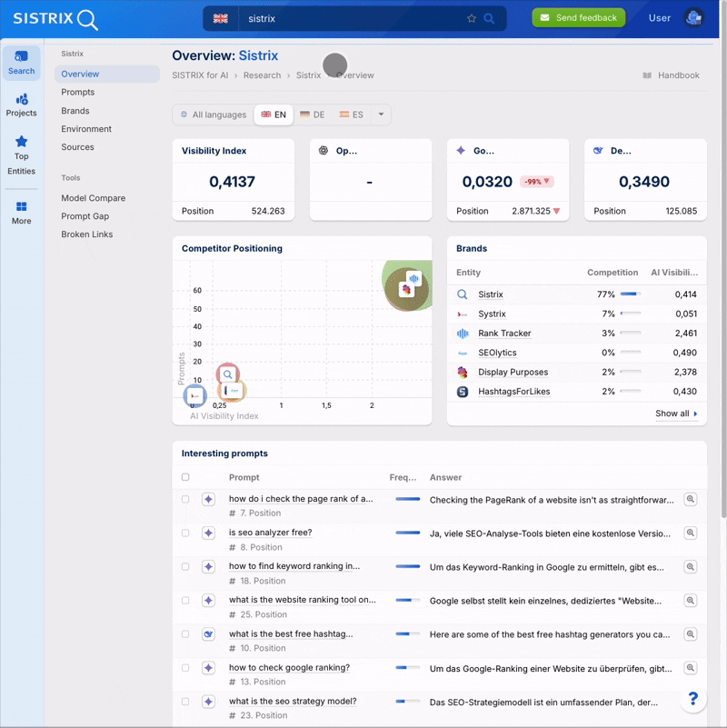Toggle the select-all prompts checkbox in header
The width and height of the screenshot is (727, 728).
tap(185, 477)
